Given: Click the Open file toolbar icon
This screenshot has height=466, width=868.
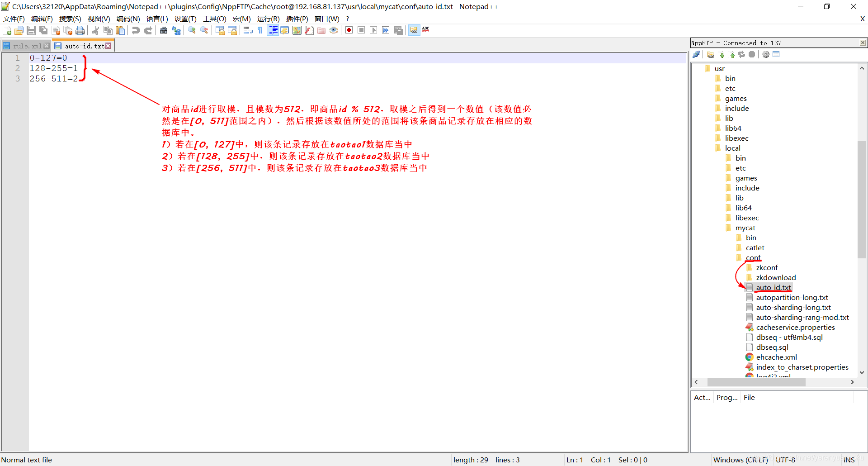Looking at the screenshot, I should point(19,30).
